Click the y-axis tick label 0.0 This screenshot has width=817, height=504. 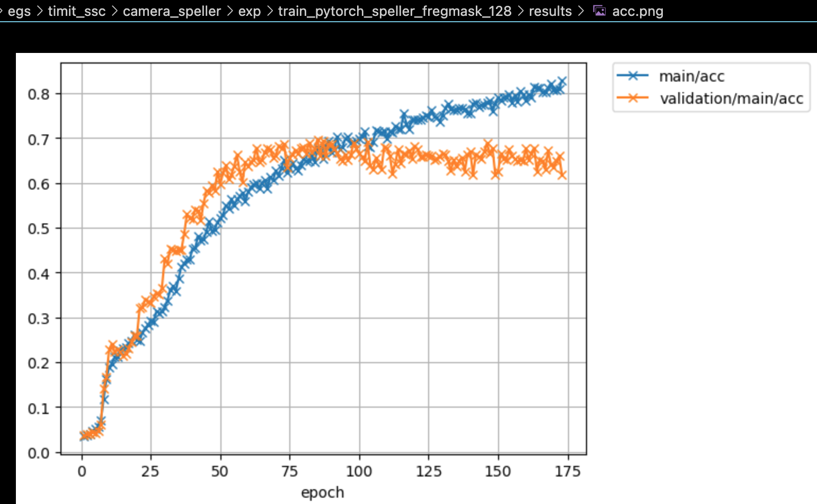[38, 453]
